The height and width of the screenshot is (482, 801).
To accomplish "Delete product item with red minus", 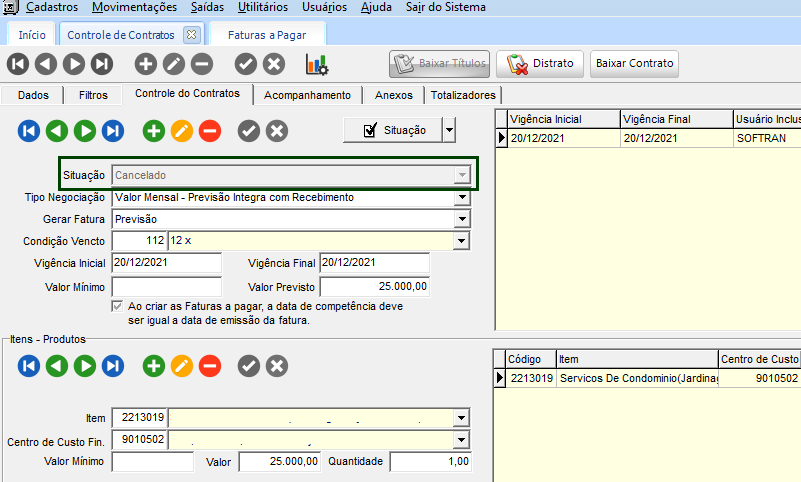I will [210, 366].
